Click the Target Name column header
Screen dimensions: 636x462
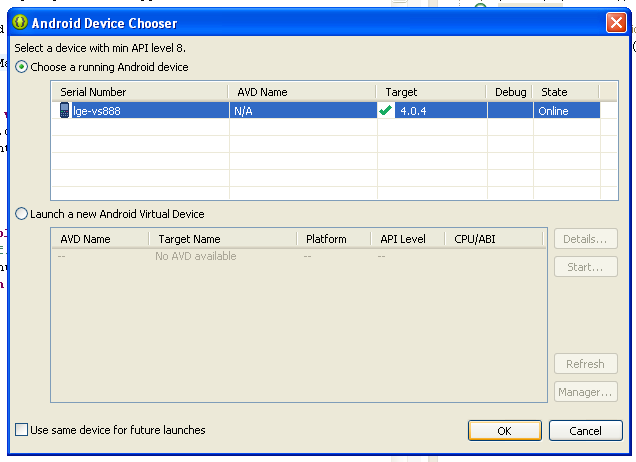coord(223,239)
